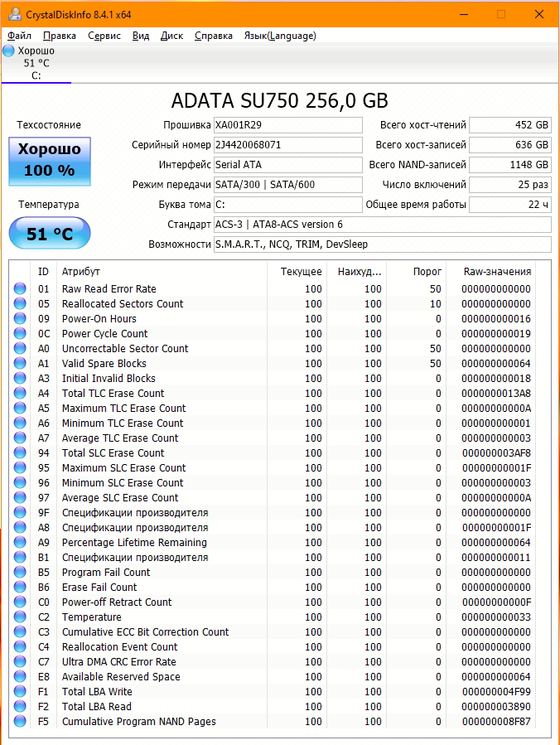Click the Интерфейс field Serial ATA

coord(287,165)
